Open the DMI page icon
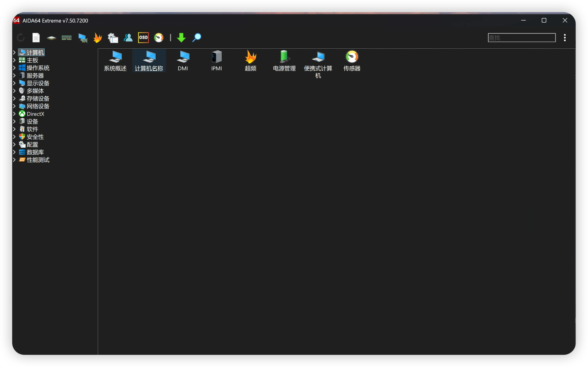Image resolution: width=588 pixels, height=367 pixels. [183, 61]
